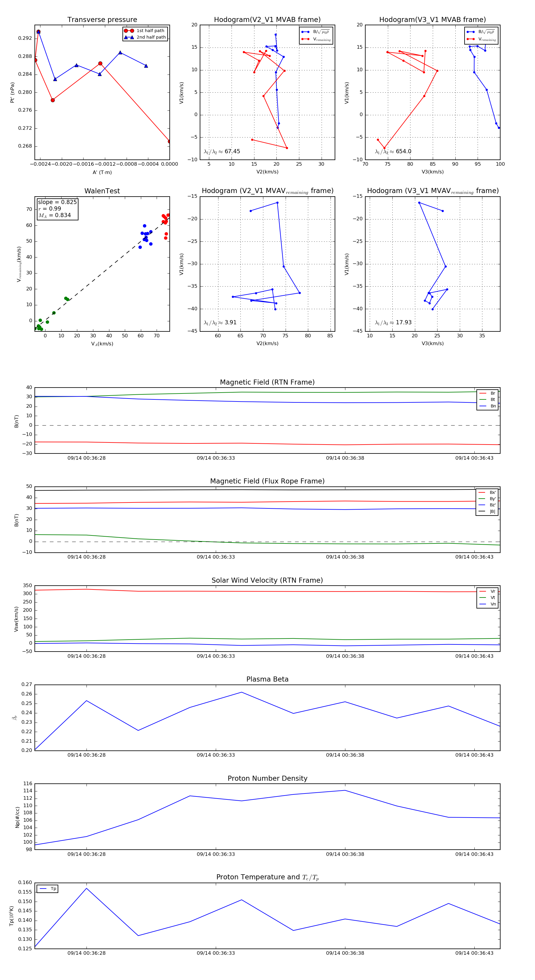This screenshot has width=535, height=980.
Task: Click the 'Vt' legend entry
Action: pyautogui.click(x=488, y=598)
